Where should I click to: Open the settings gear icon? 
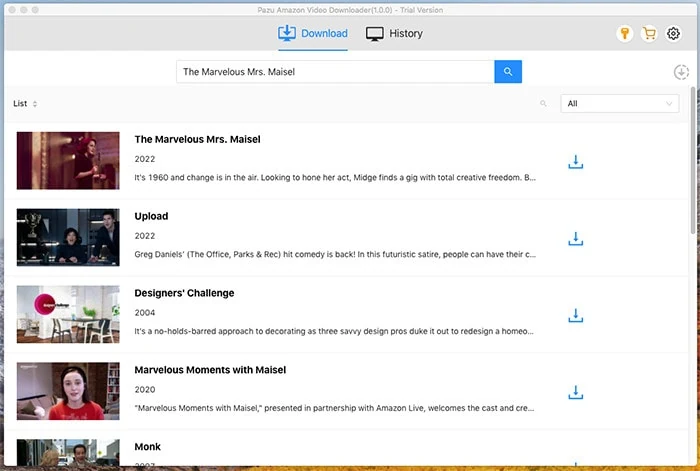[673, 33]
